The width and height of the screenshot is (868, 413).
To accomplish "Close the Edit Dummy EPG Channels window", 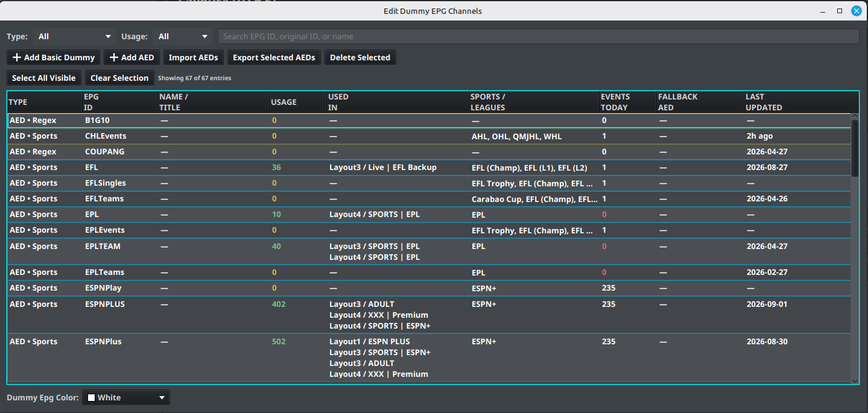I will [x=856, y=11].
